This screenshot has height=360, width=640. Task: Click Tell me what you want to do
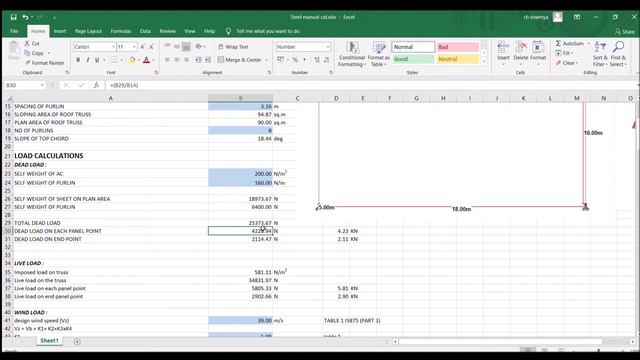click(x=268, y=31)
